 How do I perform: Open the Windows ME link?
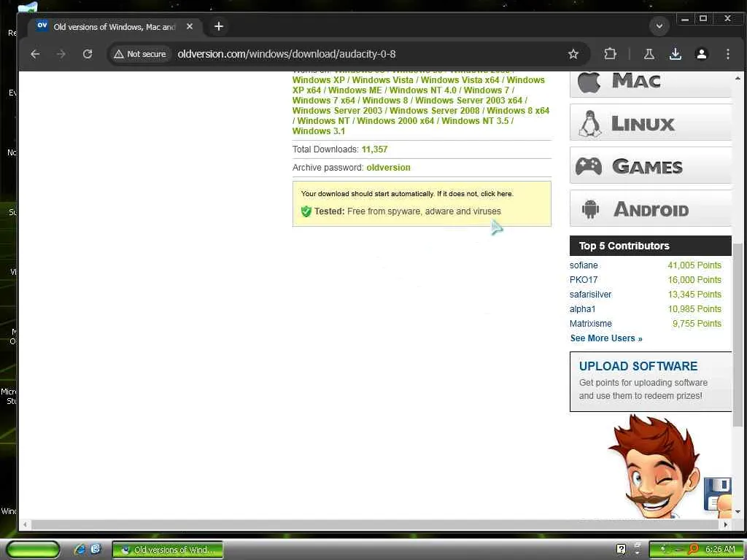(355, 90)
